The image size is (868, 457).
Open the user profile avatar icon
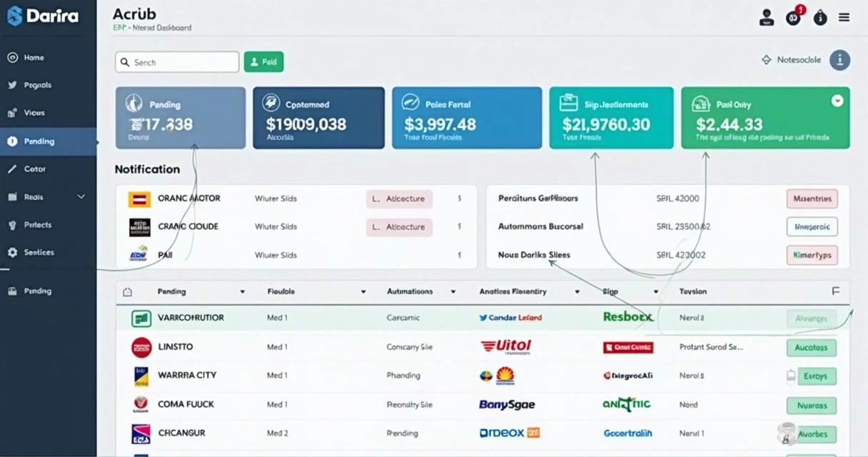767,17
